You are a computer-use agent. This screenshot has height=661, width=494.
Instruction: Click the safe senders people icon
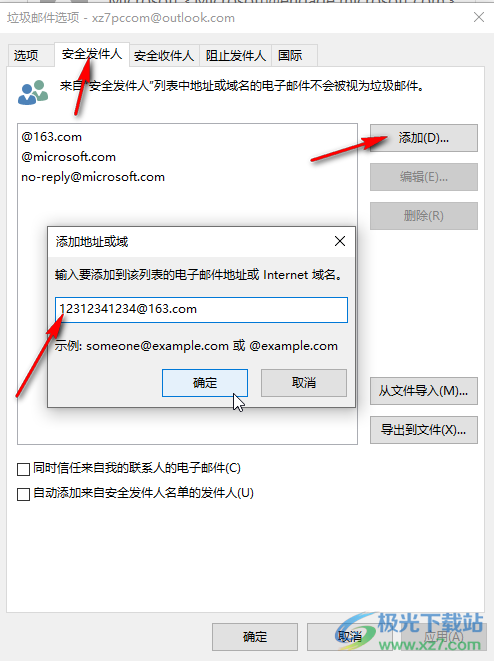33,92
